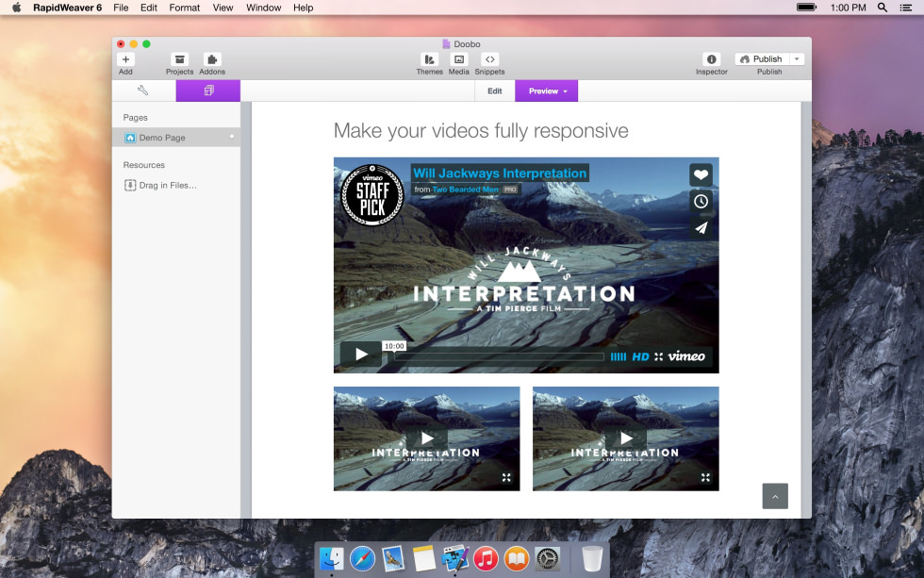The image size is (924, 578).
Task: Open the Inspector panel
Action: [711, 59]
